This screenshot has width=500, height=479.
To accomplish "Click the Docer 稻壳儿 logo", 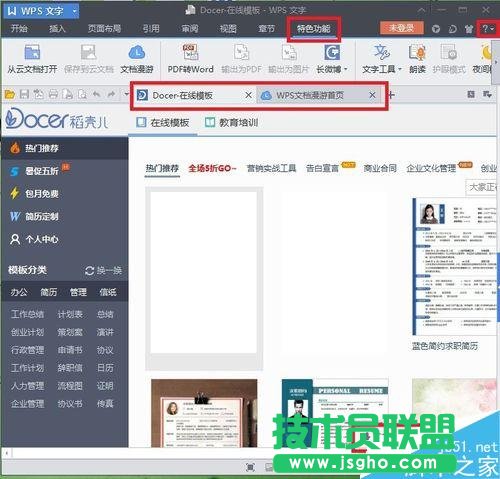I will point(56,118).
